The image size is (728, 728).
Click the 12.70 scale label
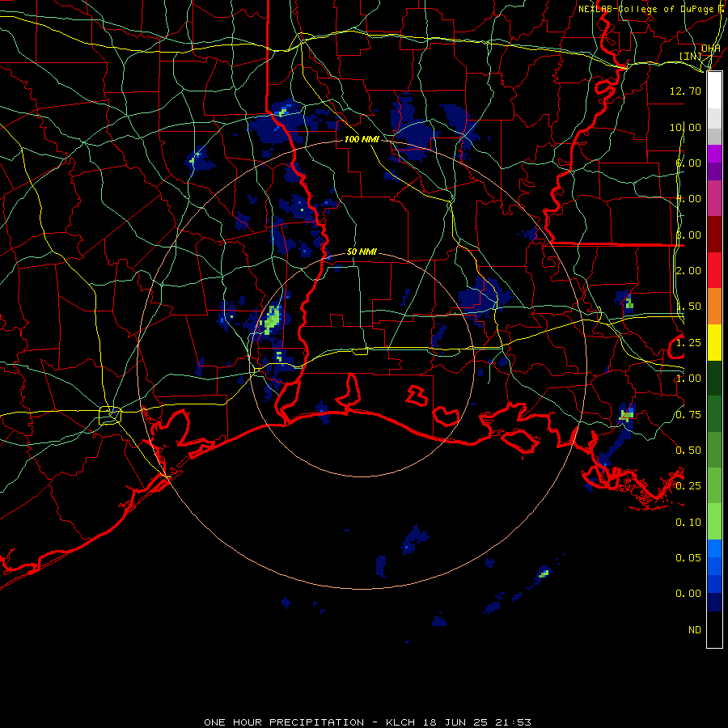[685, 91]
